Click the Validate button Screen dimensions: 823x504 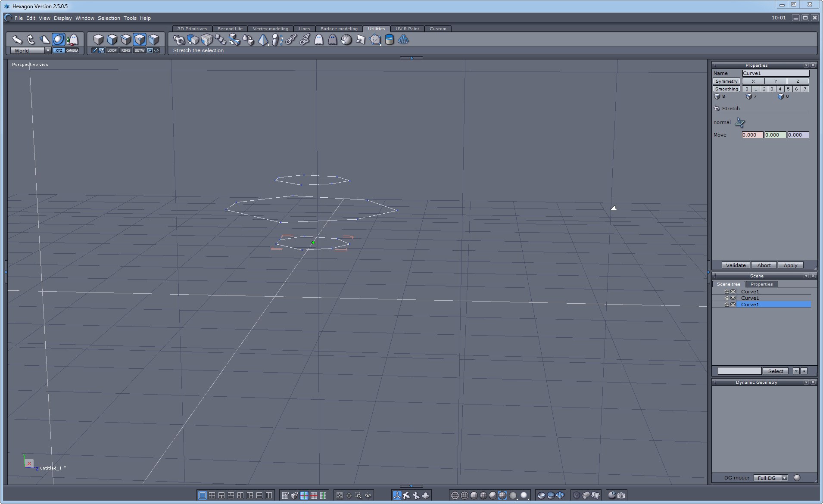(736, 265)
